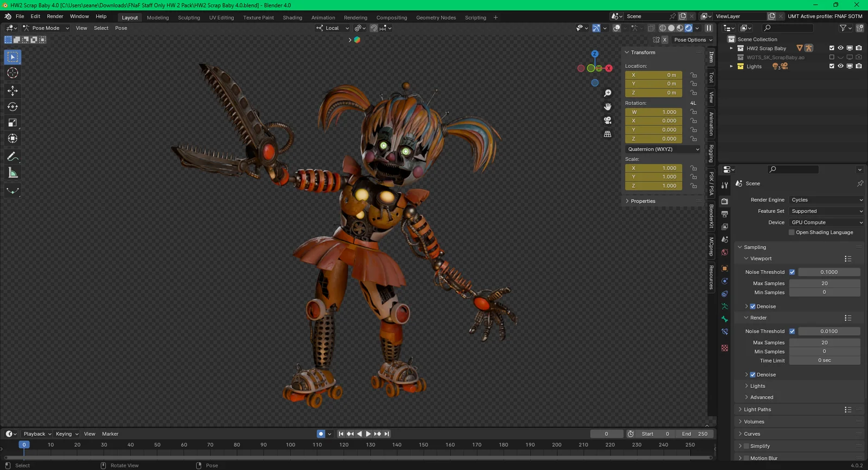
Task: Click the viewport pan hand icon
Action: tap(608, 107)
